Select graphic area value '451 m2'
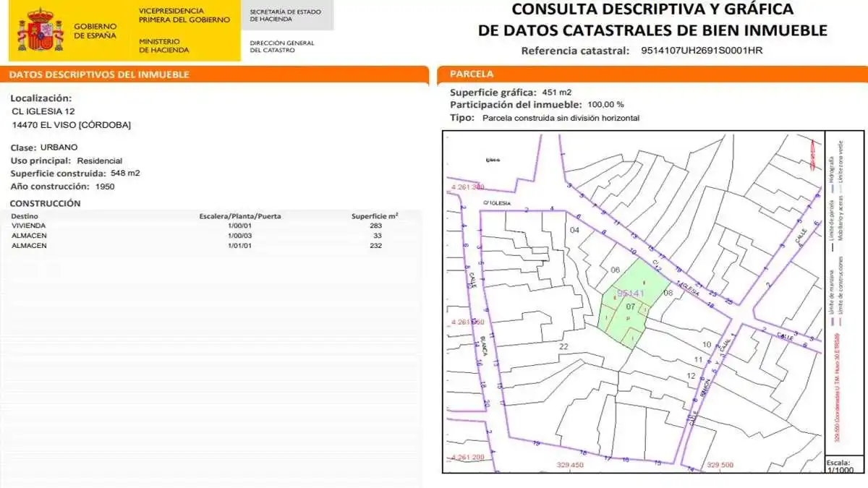This screenshot has width=868, height=488. (x=557, y=93)
